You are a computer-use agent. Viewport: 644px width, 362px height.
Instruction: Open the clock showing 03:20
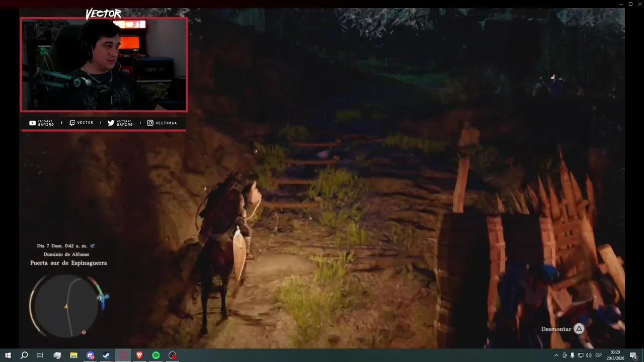(615, 355)
